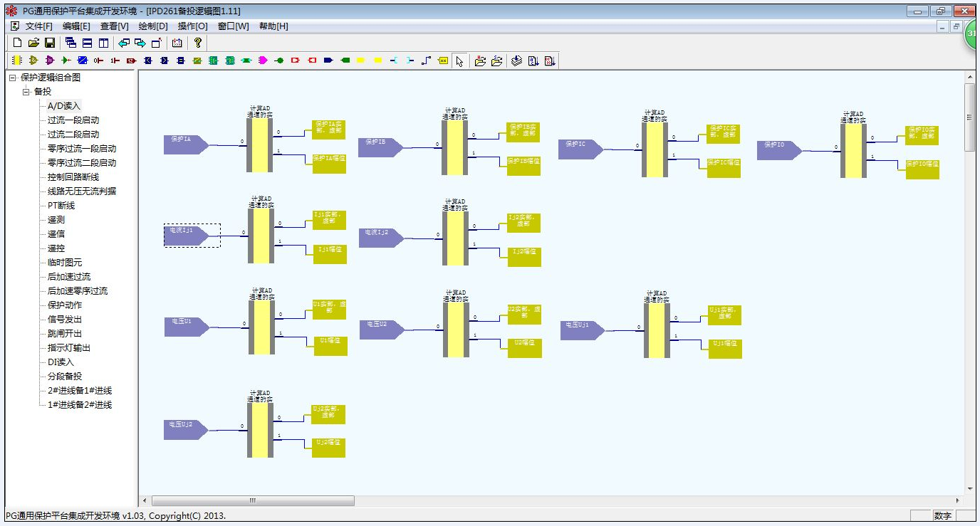Viewport: 980px width, 526px height.
Task: Collapse the 备投 tree node
Action: click(x=26, y=92)
